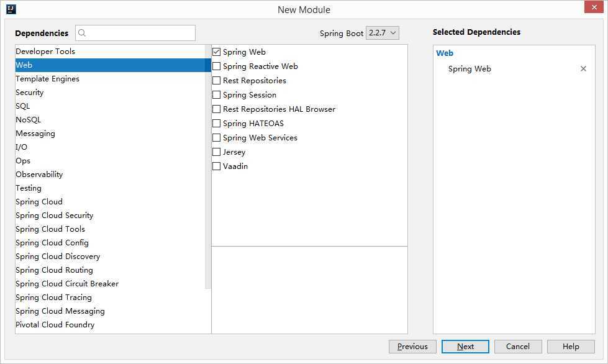Enable the Spring Reactive Web checkbox

[216, 66]
